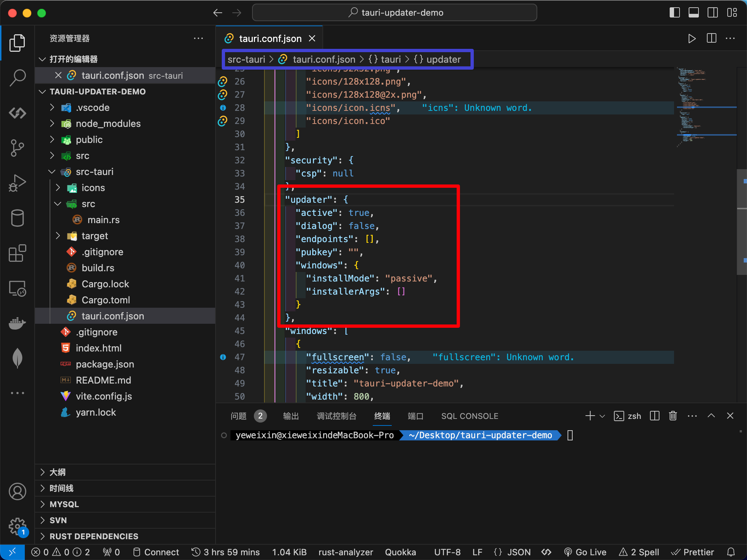Expand the node_modules folder
Image resolution: width=747 pixels, height=560 pixels.
(108, 124)
